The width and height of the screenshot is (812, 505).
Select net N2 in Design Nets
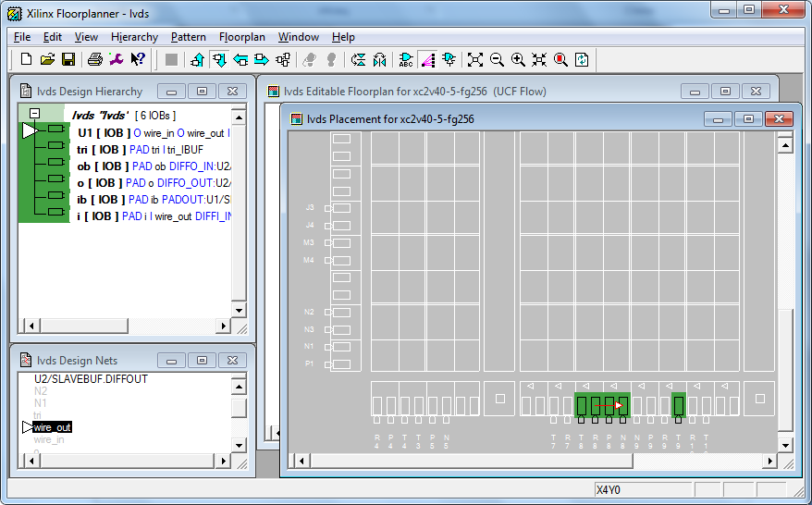click(41, 391)
